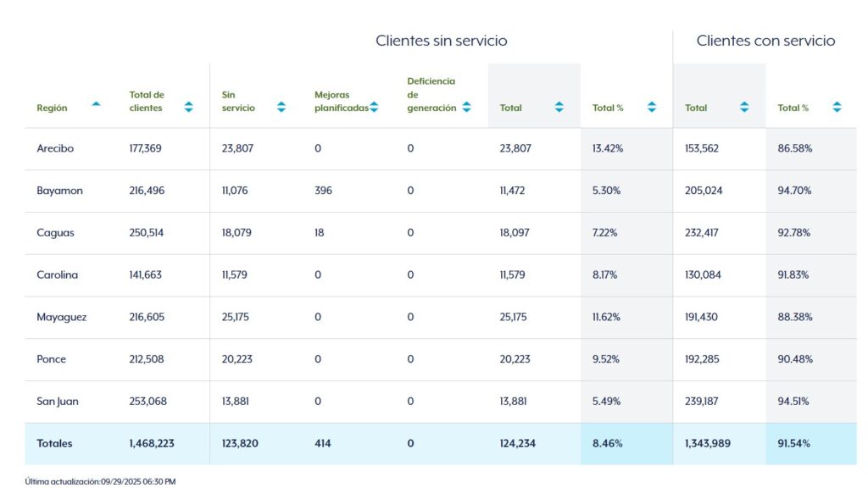Sort Total % under Clientes con servicio
The width and height of the screenshot is (868, 488).
tap(837, 108)
